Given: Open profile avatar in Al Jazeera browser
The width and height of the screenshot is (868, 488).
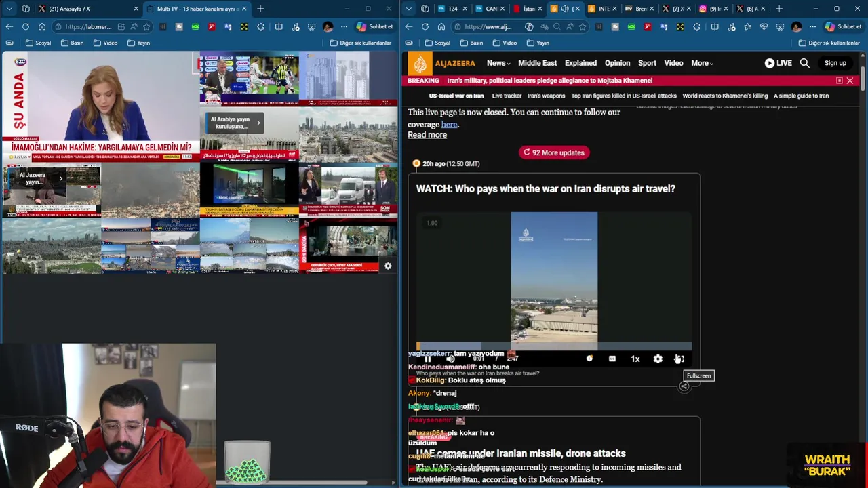Looking at the screenshot, I should tap(796, 26).
